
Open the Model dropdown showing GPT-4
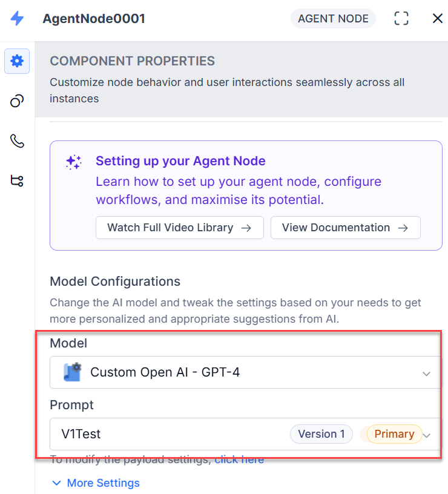[x=242, y=372]
